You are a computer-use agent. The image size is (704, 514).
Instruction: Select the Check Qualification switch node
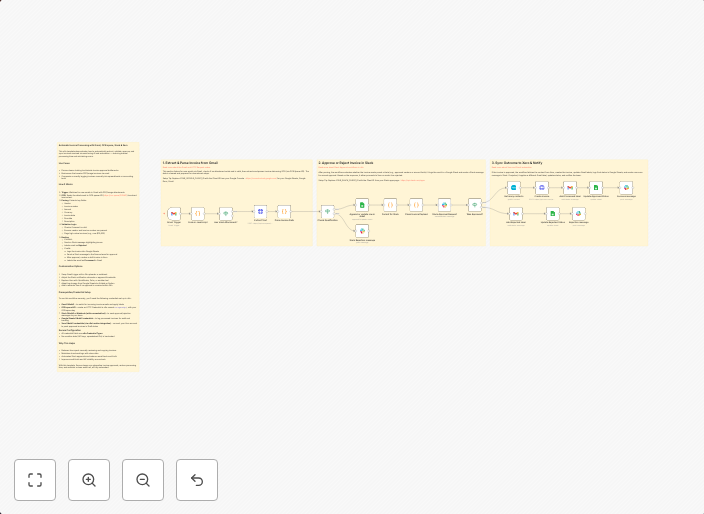coord(328,212)
